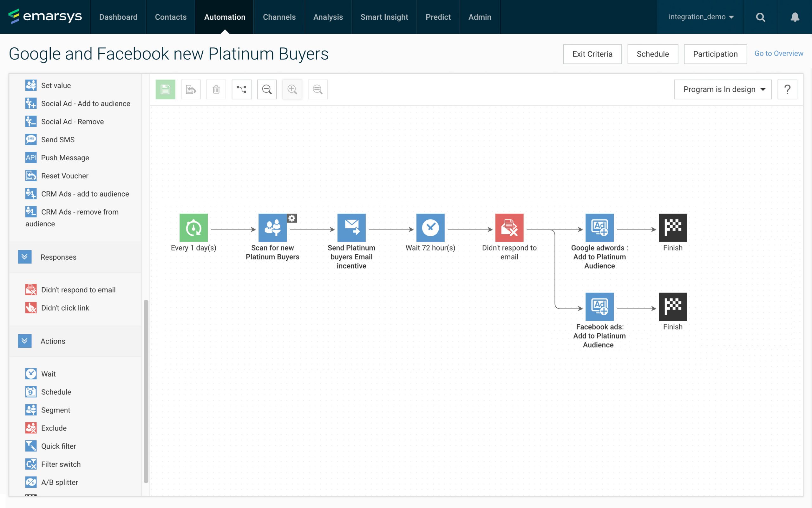The image size is (812, 508).
Task: Pick the Reset Voucher sidebar item
Action: tap(57, 176)
